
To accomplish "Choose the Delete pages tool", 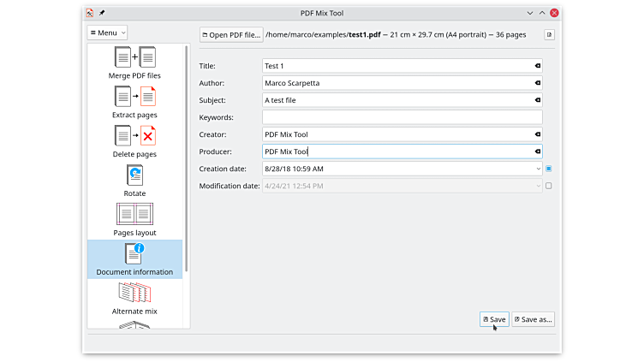I will tap(134, 137).
